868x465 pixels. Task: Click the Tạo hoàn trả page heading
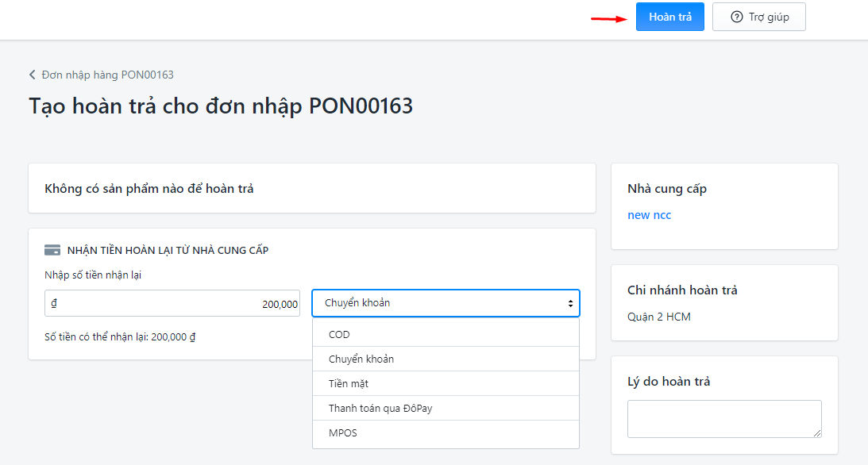(x=221, y=106)
